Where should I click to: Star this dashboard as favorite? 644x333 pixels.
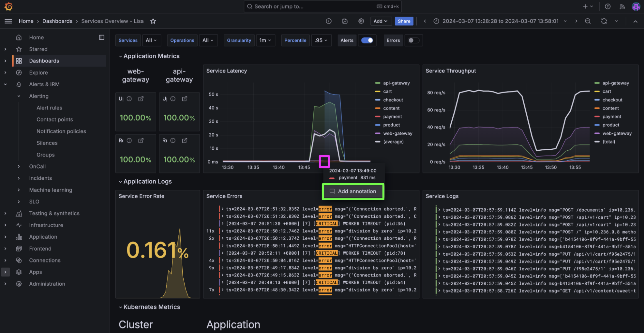point(153,21)
